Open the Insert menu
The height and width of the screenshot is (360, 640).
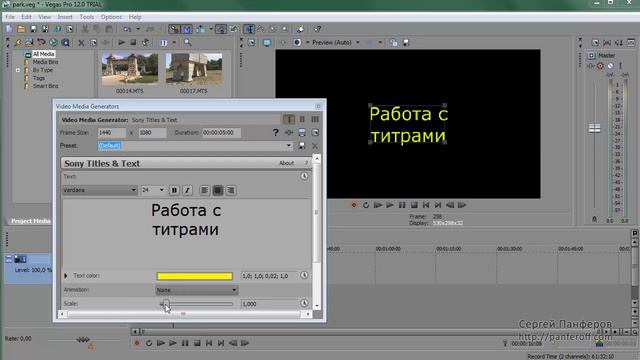pyautogui.click(x=65, y=17)
